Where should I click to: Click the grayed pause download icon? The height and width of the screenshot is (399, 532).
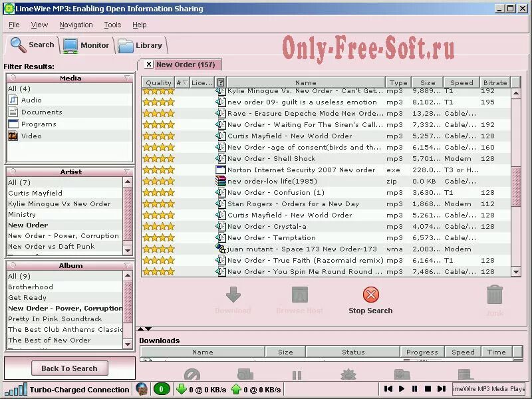[x=297, y=375]
